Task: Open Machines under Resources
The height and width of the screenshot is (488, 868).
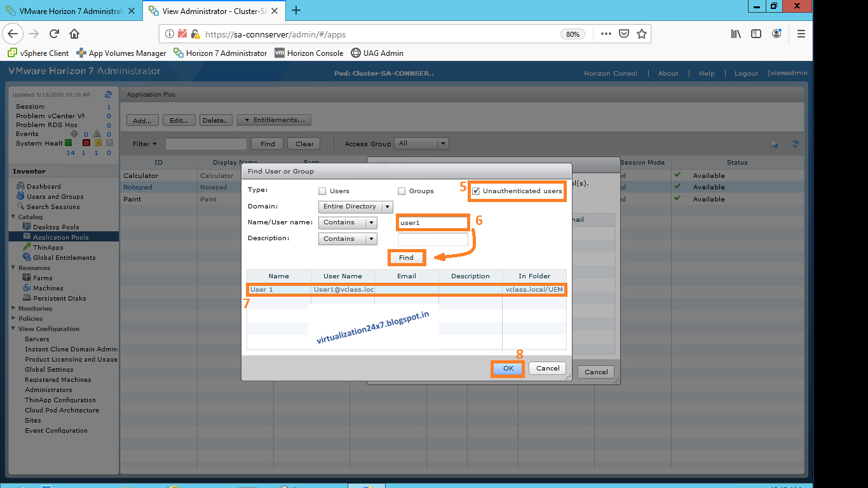Action: [x=48, y=288]
